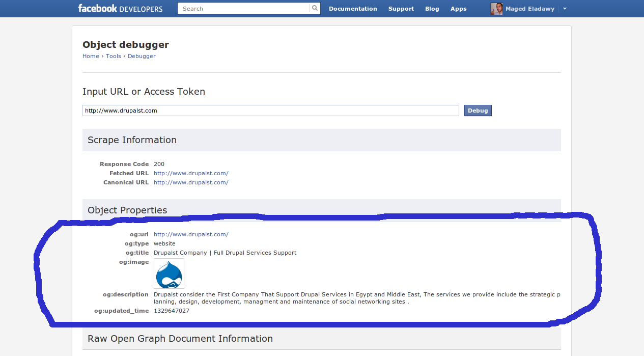Go to the Blog page
The height and width of the screenshot is (356, 644).
click(x=432, y=9)
